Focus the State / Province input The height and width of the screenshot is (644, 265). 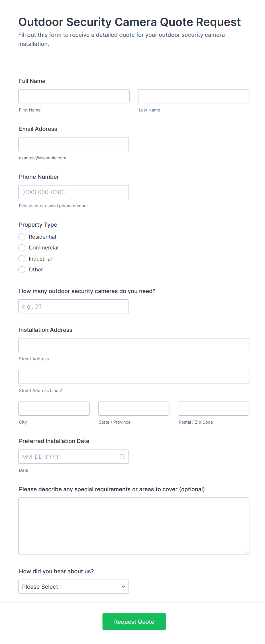pyautogui.click(x=134, y=408)
